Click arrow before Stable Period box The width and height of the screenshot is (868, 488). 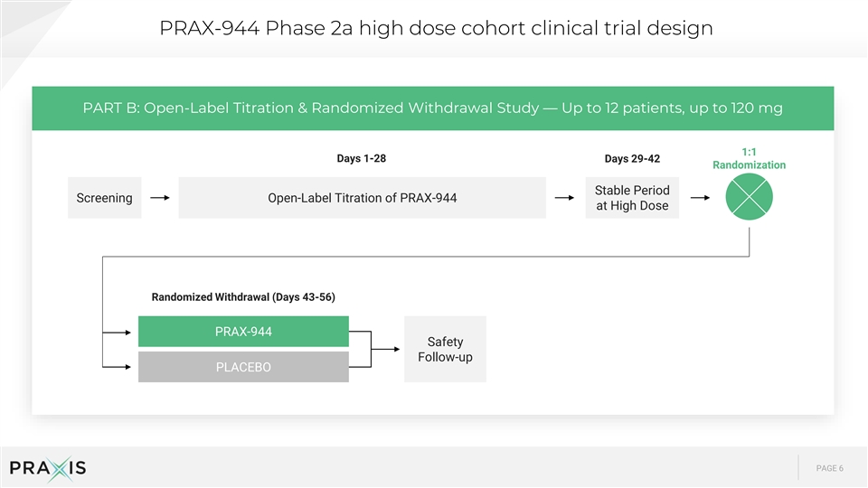pos(564,198)
